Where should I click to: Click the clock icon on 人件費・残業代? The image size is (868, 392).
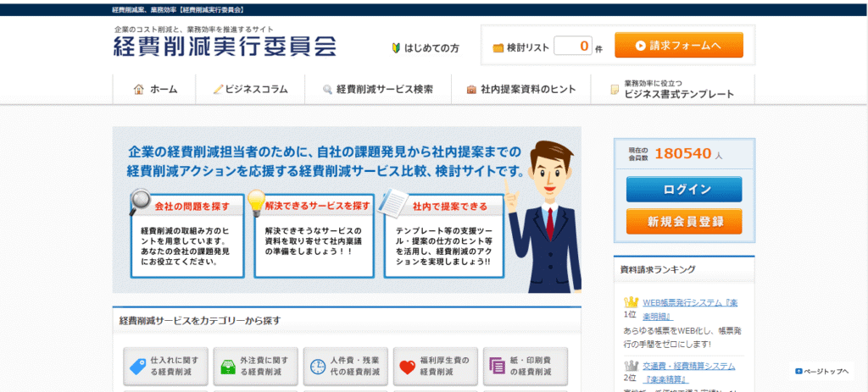317,367
